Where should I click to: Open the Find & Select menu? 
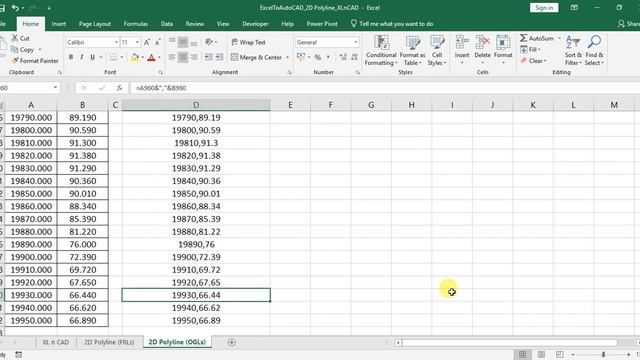click(594, 51)
